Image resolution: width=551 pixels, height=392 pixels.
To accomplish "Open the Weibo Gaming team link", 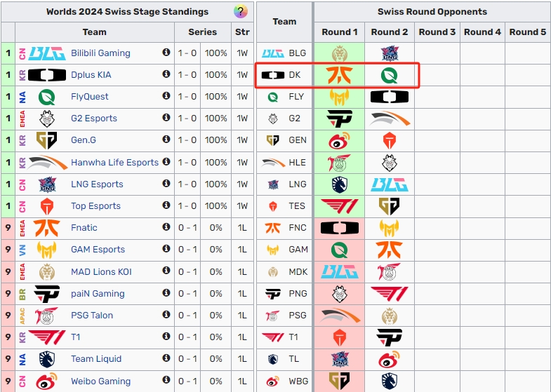I will pos(100,381).
